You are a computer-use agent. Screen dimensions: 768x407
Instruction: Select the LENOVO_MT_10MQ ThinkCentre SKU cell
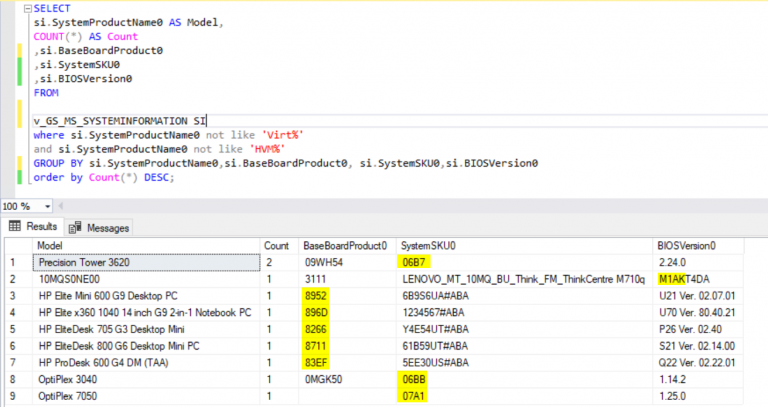pyautogui.click(x=525, y=279)
